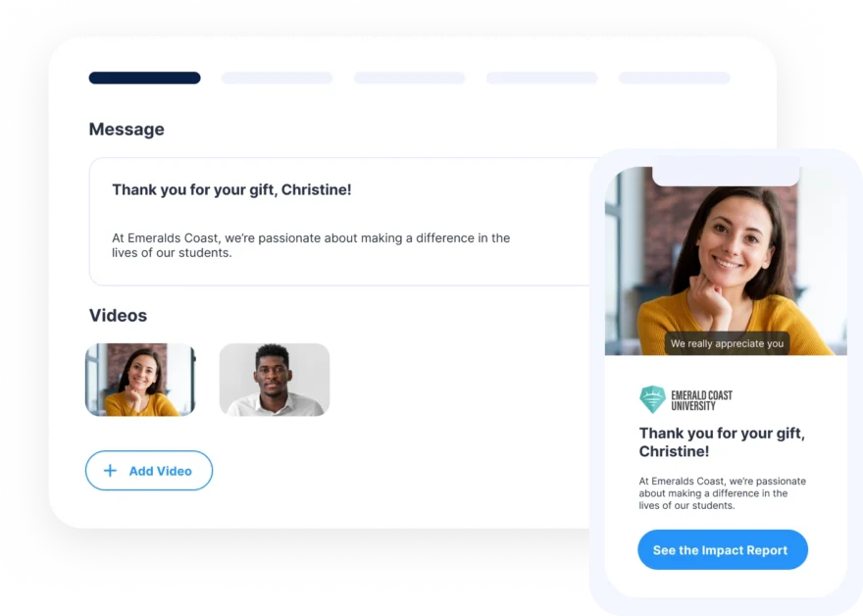Click the 'We really appreciate you' caption

727,343
